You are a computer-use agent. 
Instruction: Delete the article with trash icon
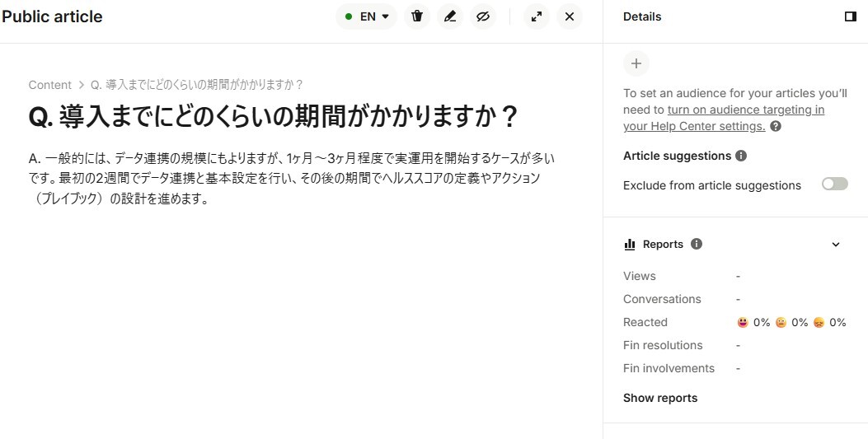(x=417, y=16)
